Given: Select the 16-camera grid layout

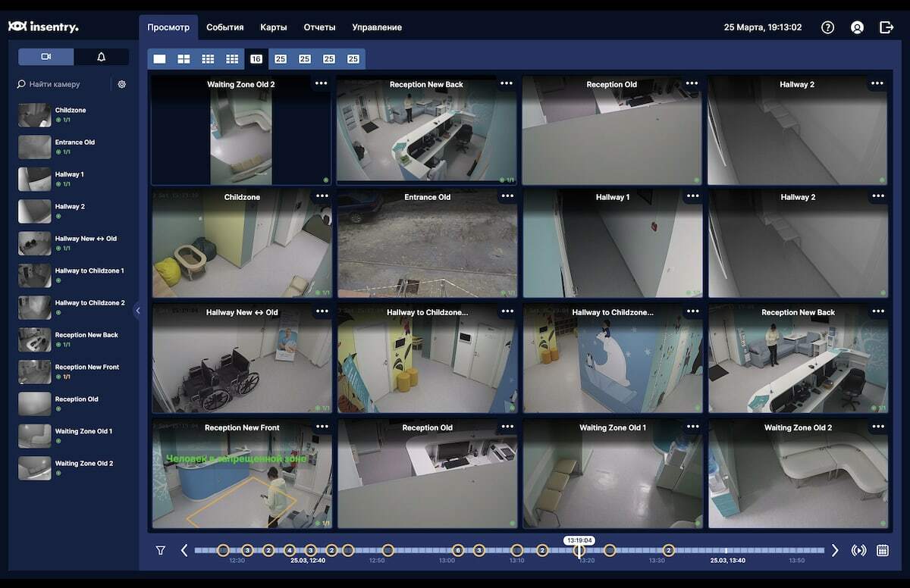Looking at the screenshot, I should pyautogui.click(x=256, y=58).
